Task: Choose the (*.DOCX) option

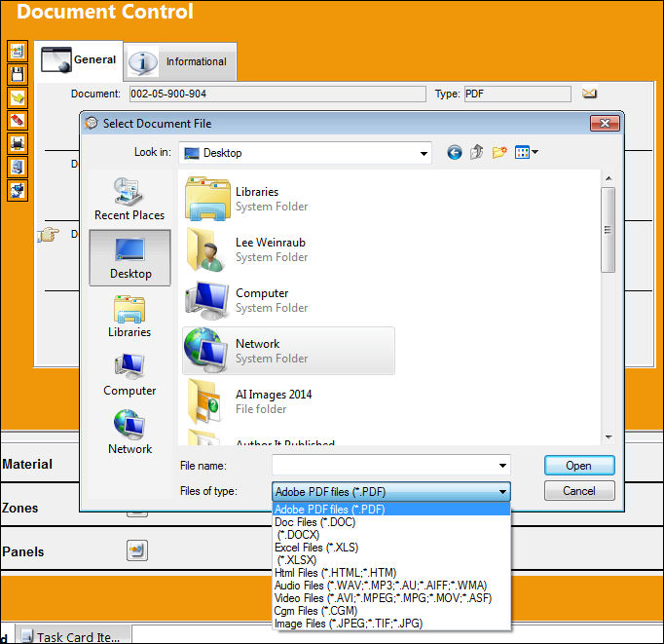Action: tap(391, 535)
